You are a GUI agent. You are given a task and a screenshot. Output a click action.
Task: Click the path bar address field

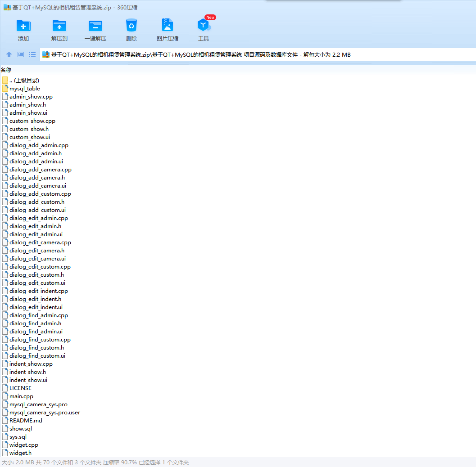258,55
